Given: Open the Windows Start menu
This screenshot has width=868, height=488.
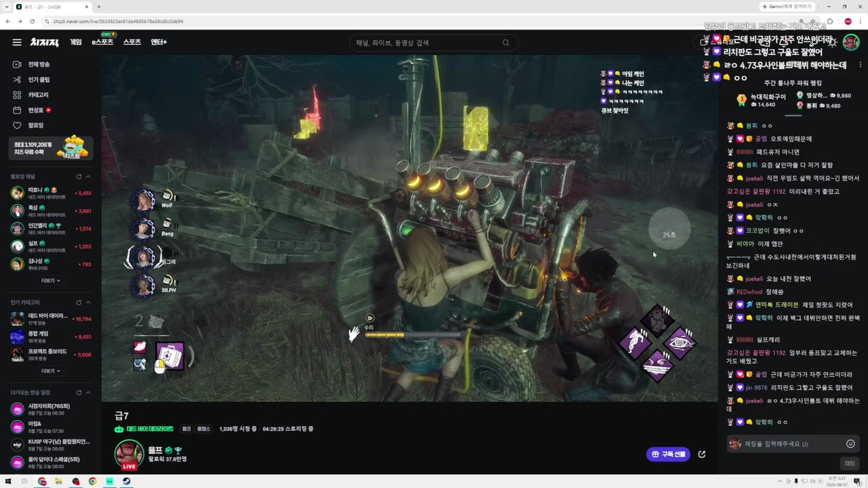Looking at the screenshot, I should [x=8, y=481].
